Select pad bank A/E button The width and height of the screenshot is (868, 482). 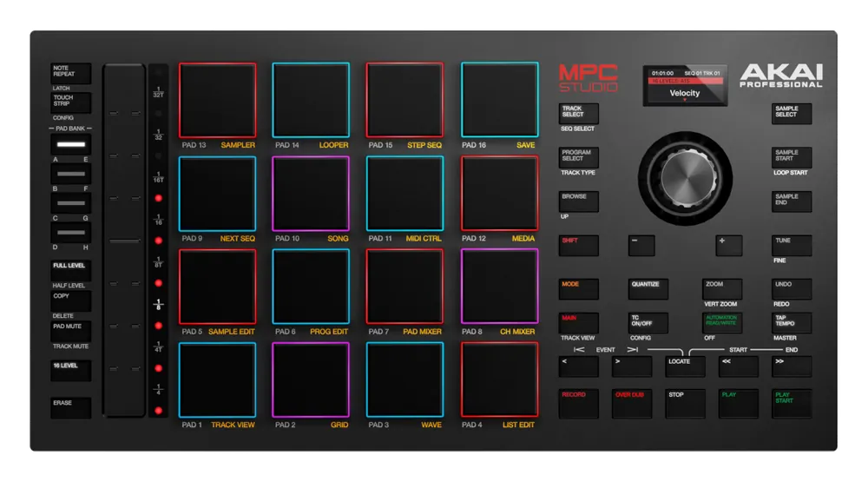pyautogui.click(x=71, y=145)
